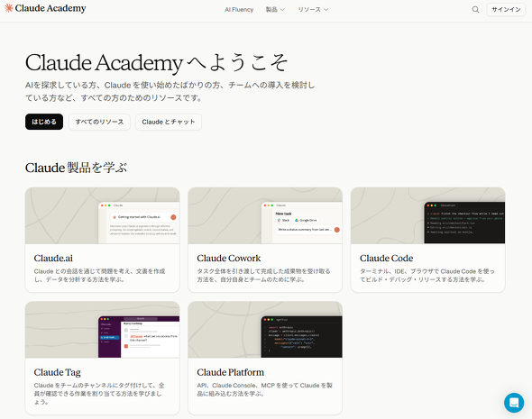This screenshot has height=419, width=532.
Task: Click the Claude.ai card description text
Action: click(100, 275)
